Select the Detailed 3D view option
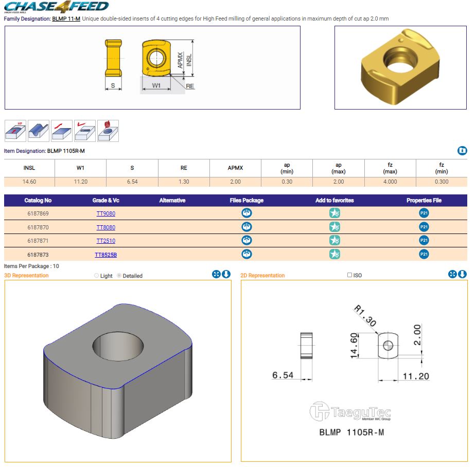The width and height of the screenshot is (476, 467). click(x=119, y=276)
